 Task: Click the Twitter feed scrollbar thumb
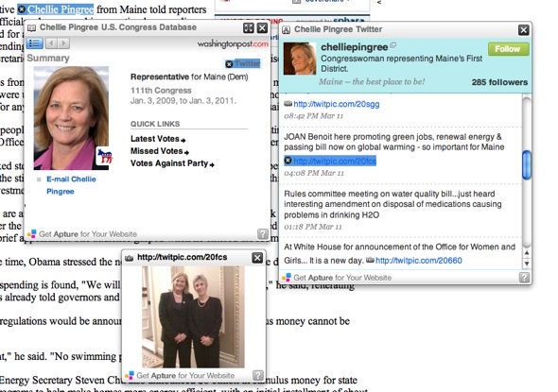click(527, 165)
